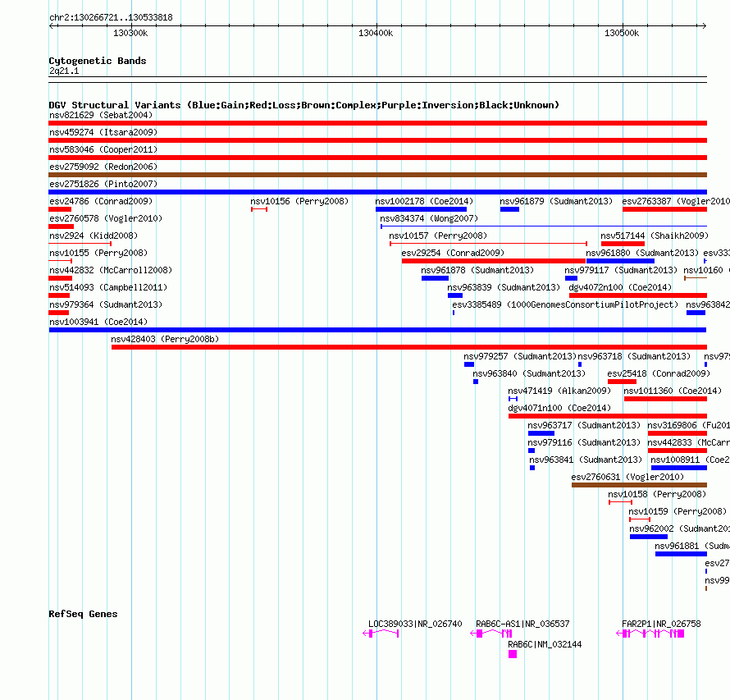Open the esv2760578 (Vogler2010) label

[x=106, y=218]
